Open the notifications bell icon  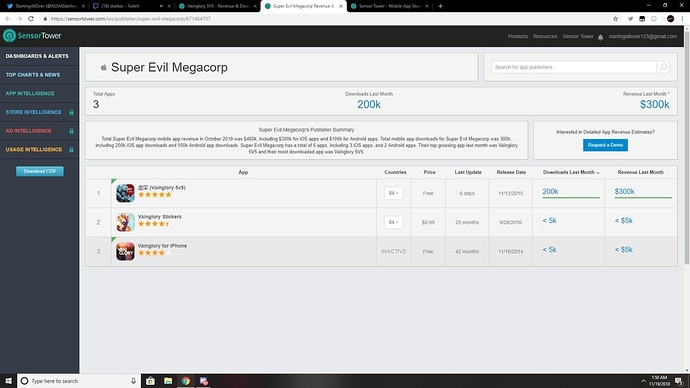pyautogui.click(x=600, y=37)
